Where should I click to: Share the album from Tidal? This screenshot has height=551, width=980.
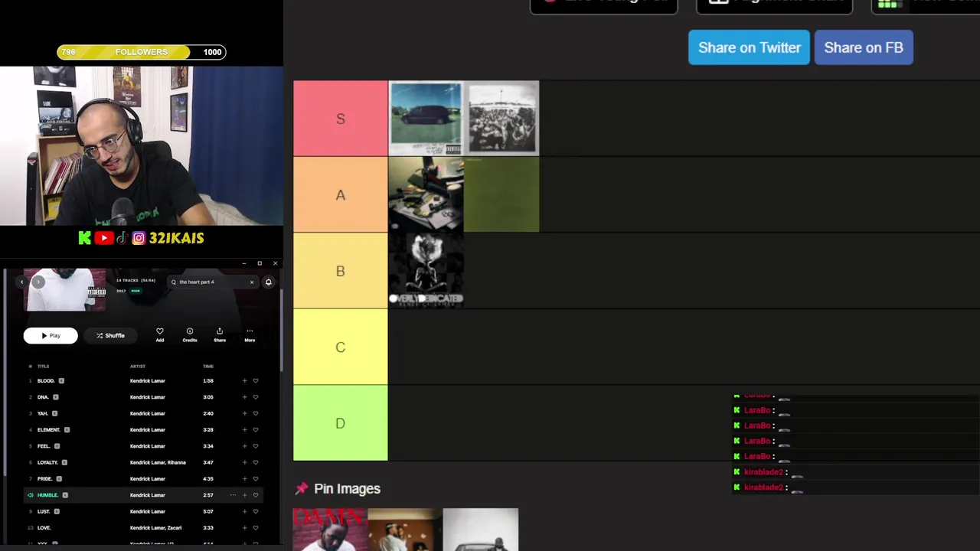pyautogui.click(x=220, y=334)
